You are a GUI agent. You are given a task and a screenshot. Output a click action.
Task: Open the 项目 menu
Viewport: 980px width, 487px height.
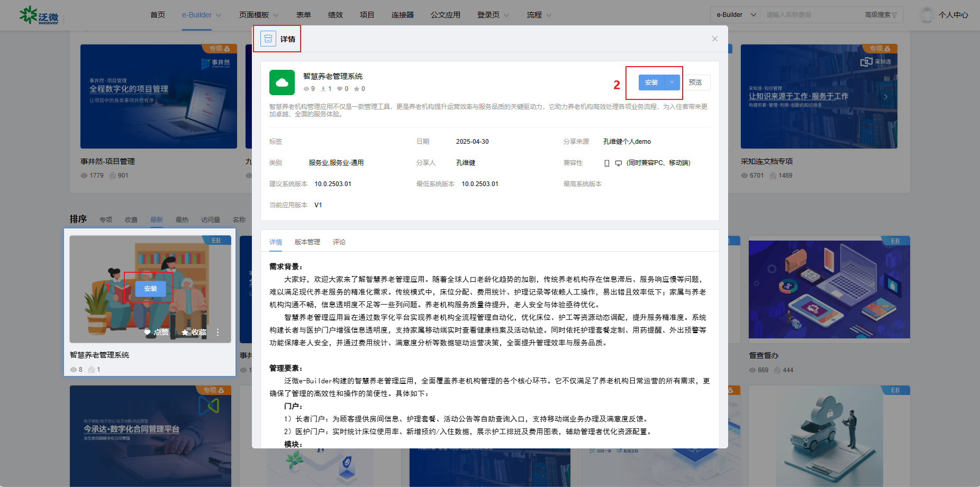tap(367, 15)
